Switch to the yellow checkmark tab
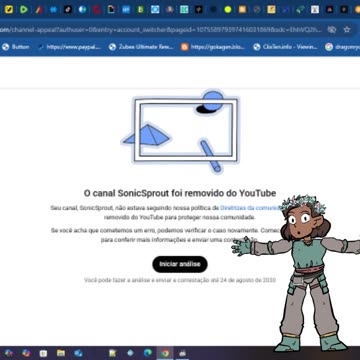 [9, 9]
